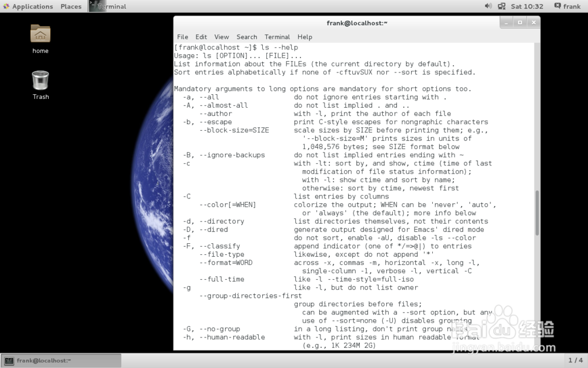Open the View menu in terminal
The width and height of the screenshot is (588, 368).
click(x=222, y=37)
